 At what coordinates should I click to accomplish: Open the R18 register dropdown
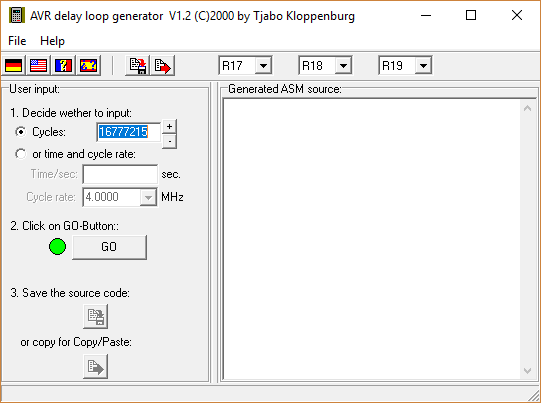344,65
